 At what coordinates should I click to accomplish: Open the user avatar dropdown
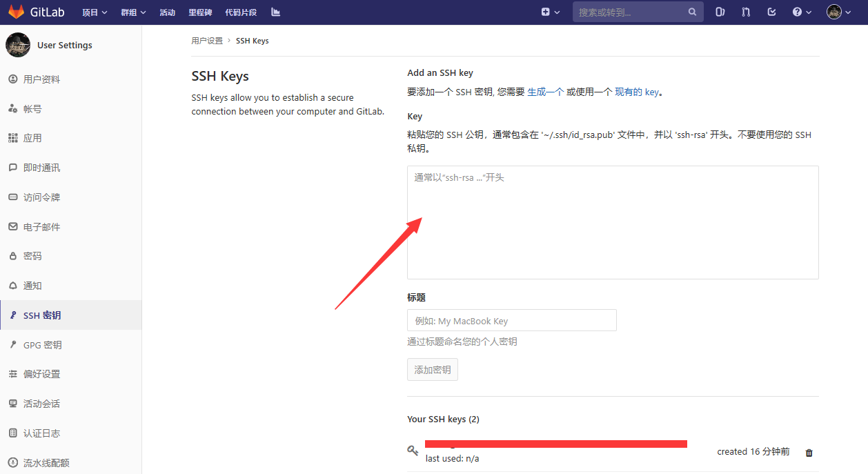[837, 11]
